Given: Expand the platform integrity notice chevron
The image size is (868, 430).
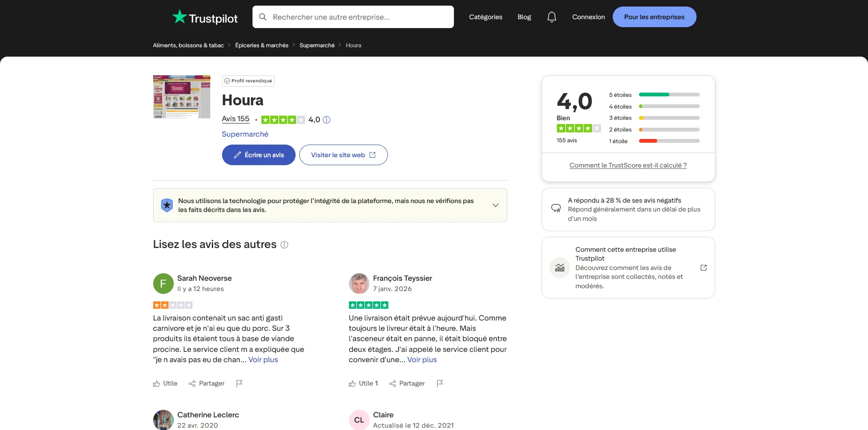Looking at the screenshot, I should [x=495, y=205].
